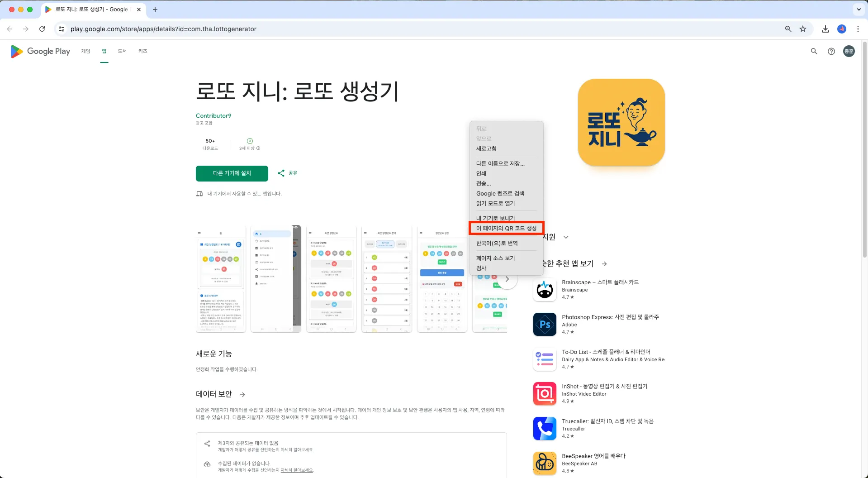Choose 인쇄 from context menu
Screen dimensions: 868x478
click(x=506, y=173)
